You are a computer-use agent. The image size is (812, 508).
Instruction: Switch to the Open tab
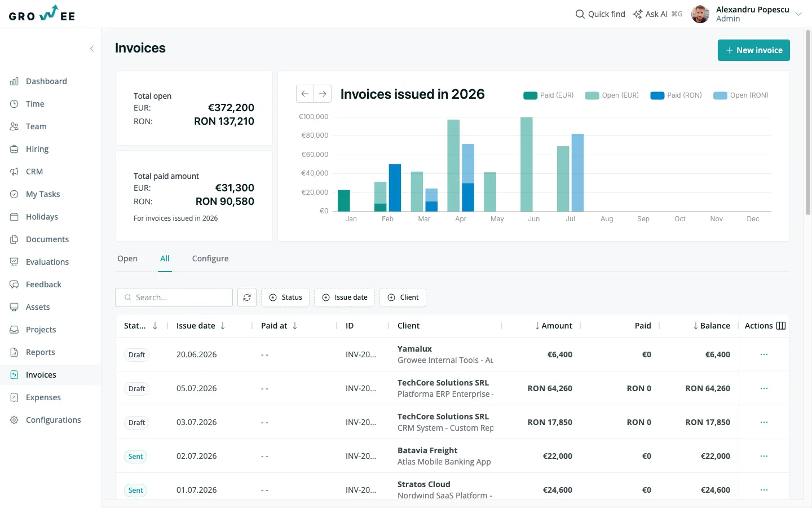coord(127,259)
